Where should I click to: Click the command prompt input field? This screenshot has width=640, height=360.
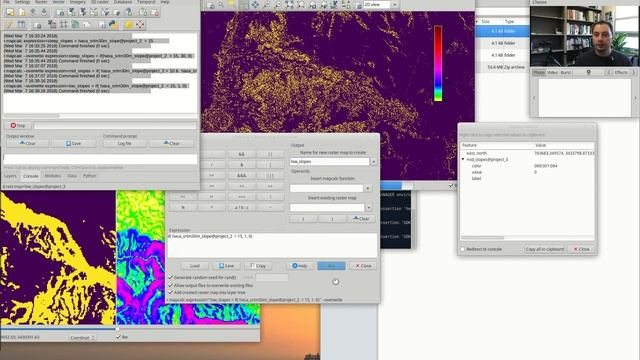(100, 158)
